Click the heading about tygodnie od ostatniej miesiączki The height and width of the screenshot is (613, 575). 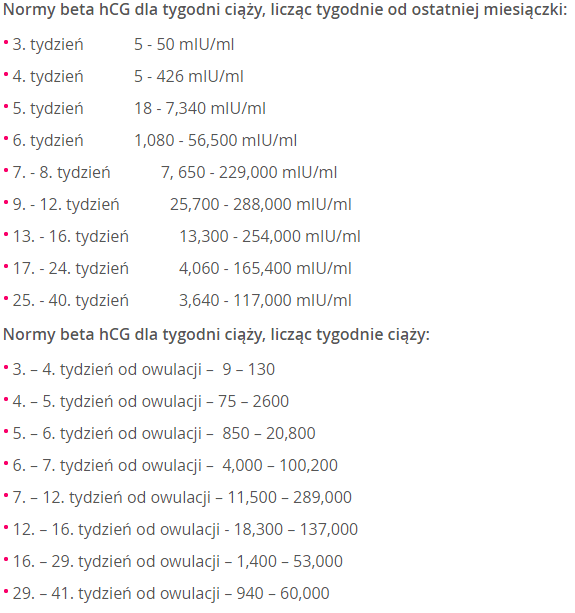tap(285, 10)
